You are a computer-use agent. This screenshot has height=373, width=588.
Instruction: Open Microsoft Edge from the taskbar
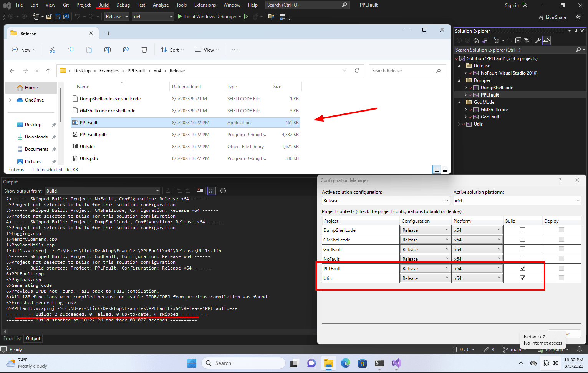pyautogui.click(x=346, y=363)
